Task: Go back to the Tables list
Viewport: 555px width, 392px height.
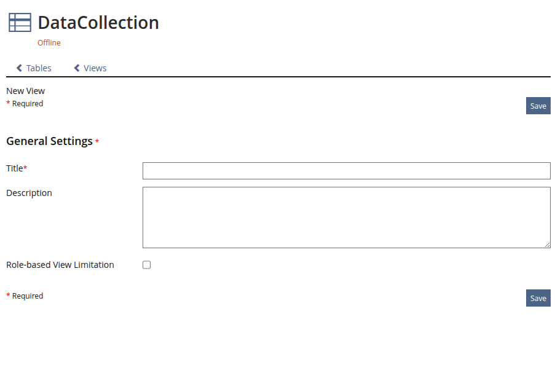Action: pyautogui.click(x=38, y=68)
